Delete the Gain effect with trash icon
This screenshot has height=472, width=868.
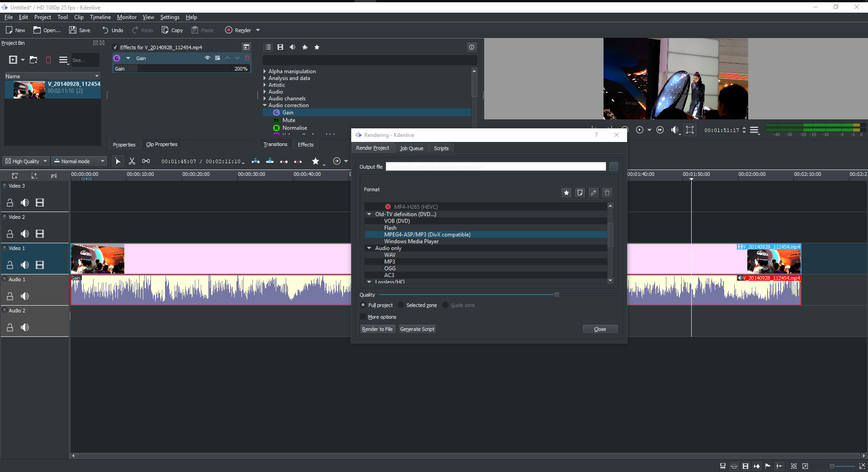pyautogui.click(x=247, y=58)
